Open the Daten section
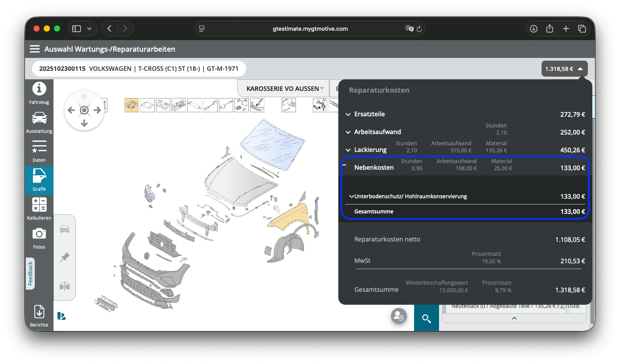Screen dimensions: 620x364 pyautogui.click(x=39, y=151)
